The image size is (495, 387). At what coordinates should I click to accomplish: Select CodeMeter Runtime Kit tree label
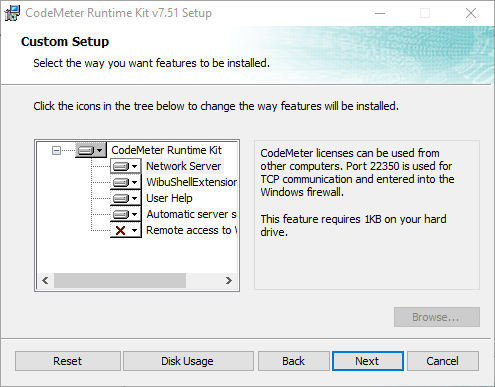coord(166,150)
